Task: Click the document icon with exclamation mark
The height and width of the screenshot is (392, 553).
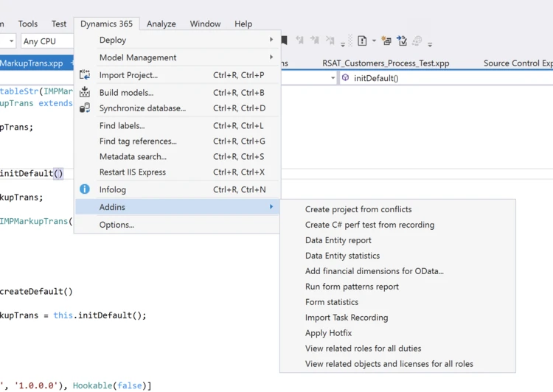Action: point(362,41)
